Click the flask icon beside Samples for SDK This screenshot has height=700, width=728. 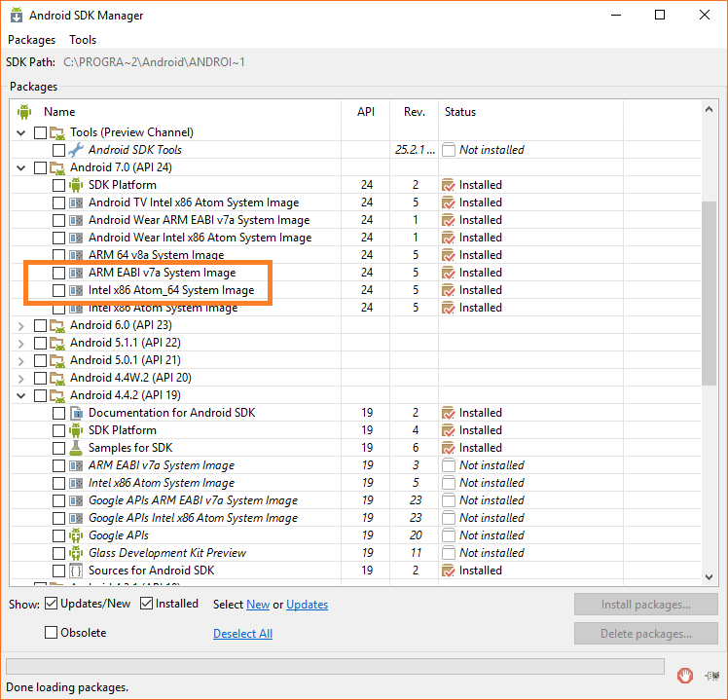pos(77,448)
